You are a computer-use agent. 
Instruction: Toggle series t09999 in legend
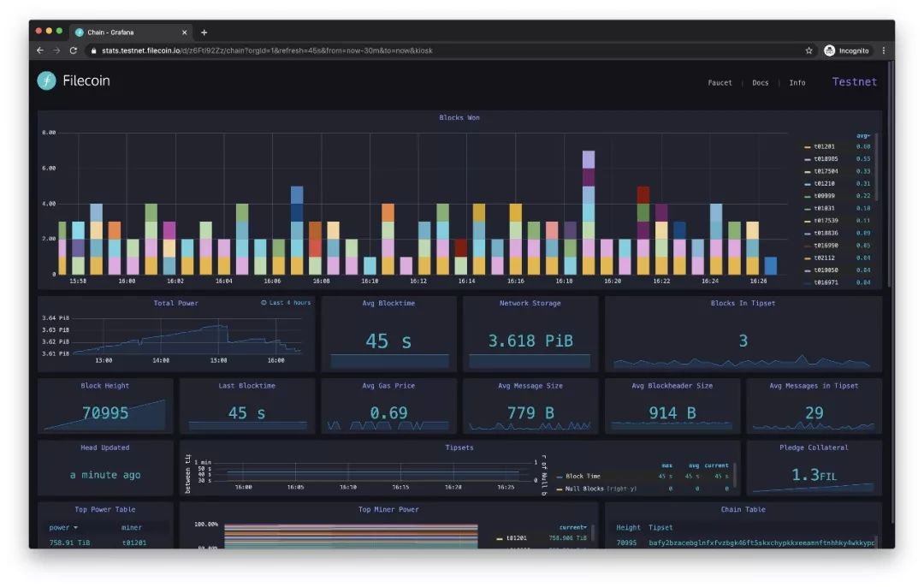pos(824,196)
